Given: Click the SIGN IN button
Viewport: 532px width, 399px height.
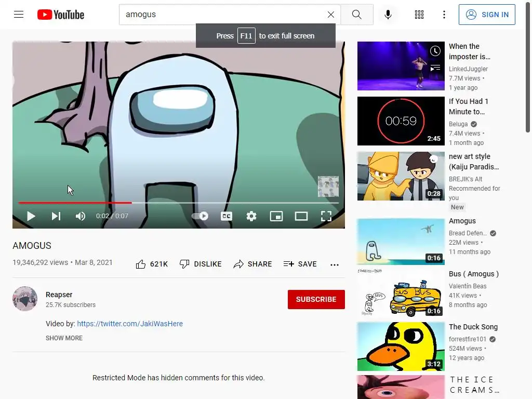Looking at the screenshot, I should [487, 15].
